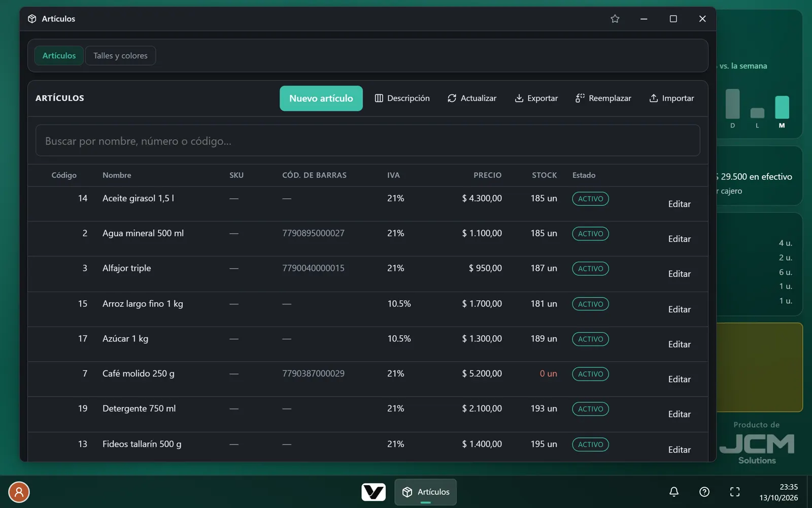This screenshot has width=812, height=508.
Task: Click the M bar in background chart
Action: pyautogui.click(x=782, y=107)
